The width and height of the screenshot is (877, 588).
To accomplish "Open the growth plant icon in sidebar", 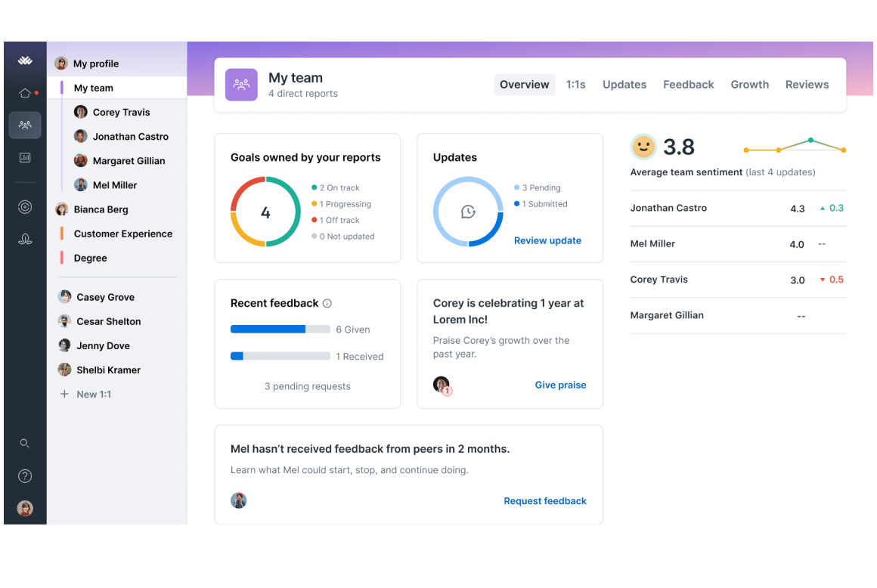I will (x=25, y=240).
